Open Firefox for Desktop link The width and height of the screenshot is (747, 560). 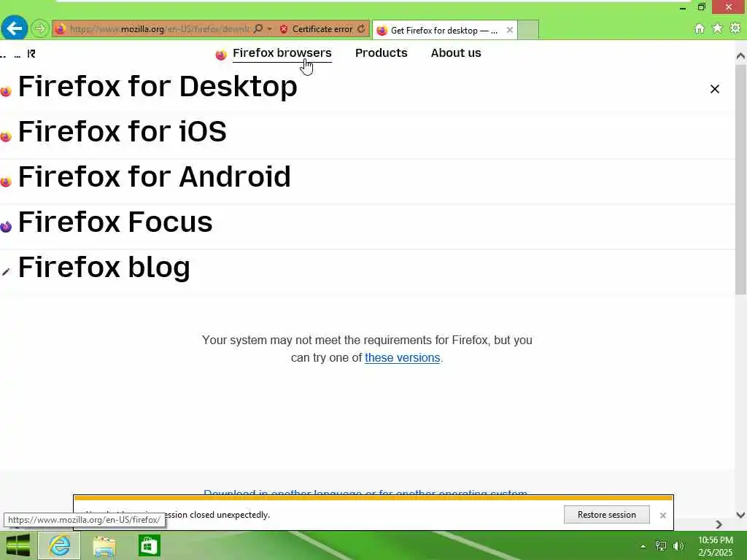click(158, 86)
